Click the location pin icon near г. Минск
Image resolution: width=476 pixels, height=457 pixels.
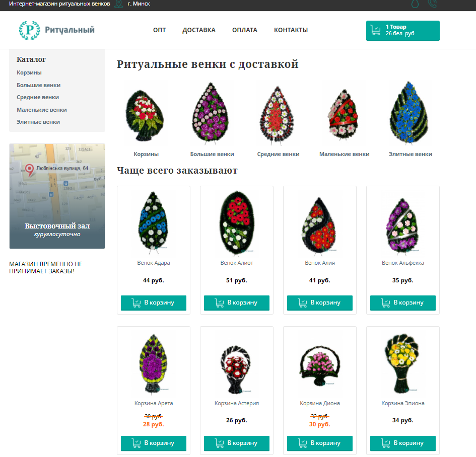(119, 4)
